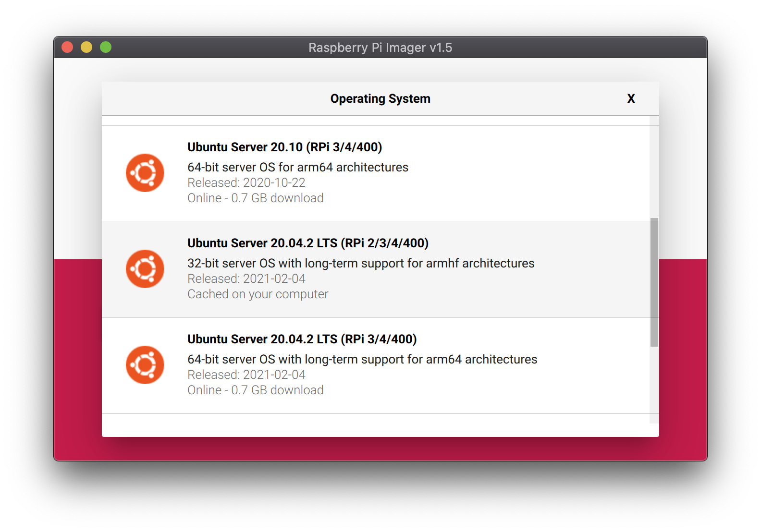Click the yellow minimize window button

point(86,47)
